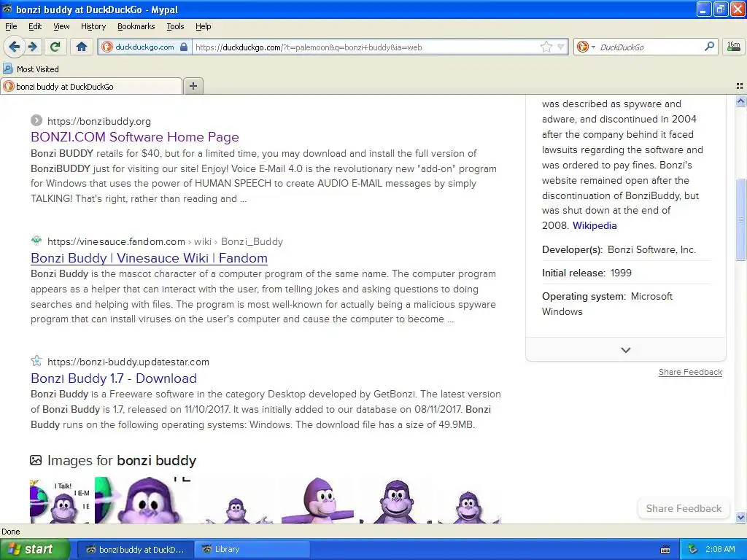The image size is (747, 560).
Task: Go back with the Back arrow button
Action: [14, 47]
